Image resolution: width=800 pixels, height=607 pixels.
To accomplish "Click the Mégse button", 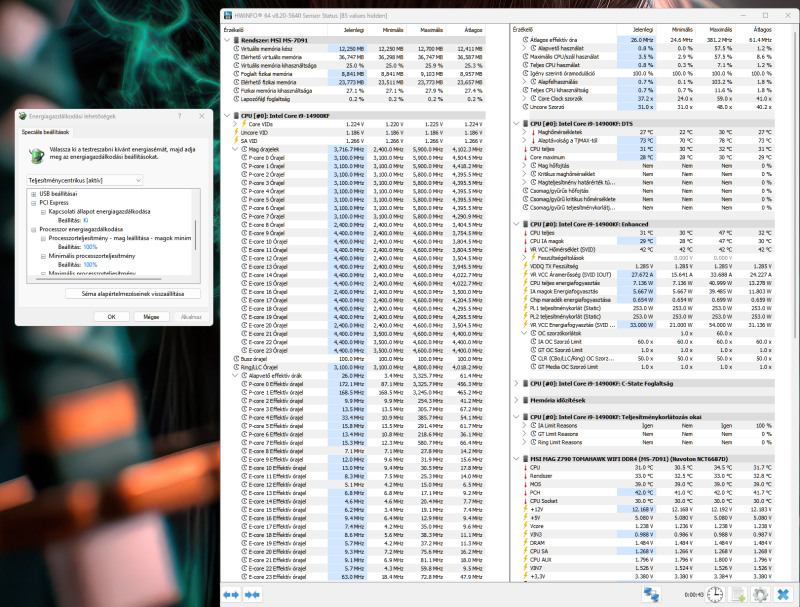I will [151, 317].
